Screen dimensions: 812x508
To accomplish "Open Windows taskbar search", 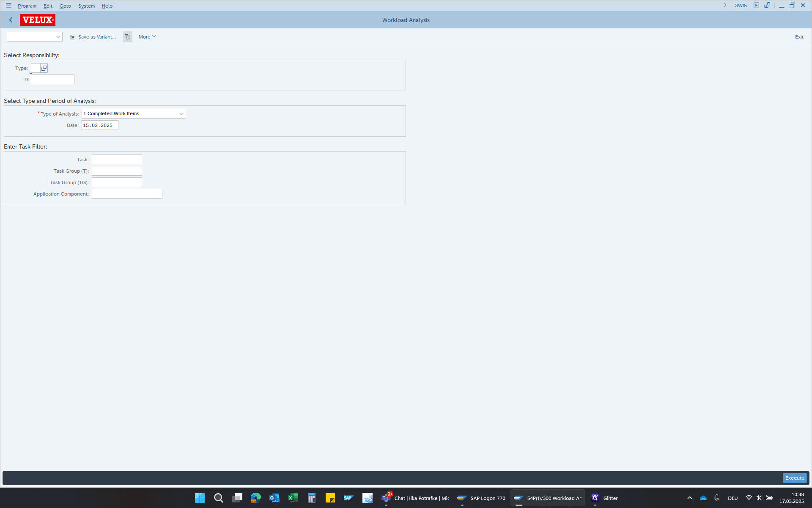I will pos(218,498).
